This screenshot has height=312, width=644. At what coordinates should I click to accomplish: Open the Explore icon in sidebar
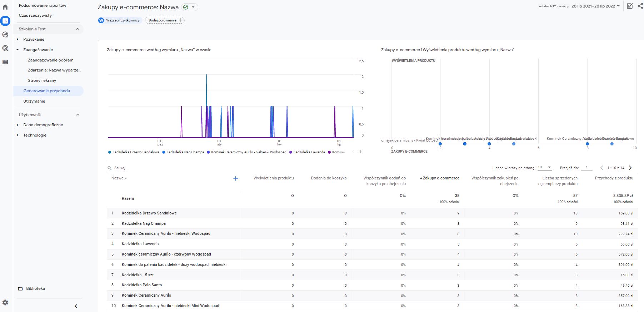pyautogui.click(x=5, y=35)
